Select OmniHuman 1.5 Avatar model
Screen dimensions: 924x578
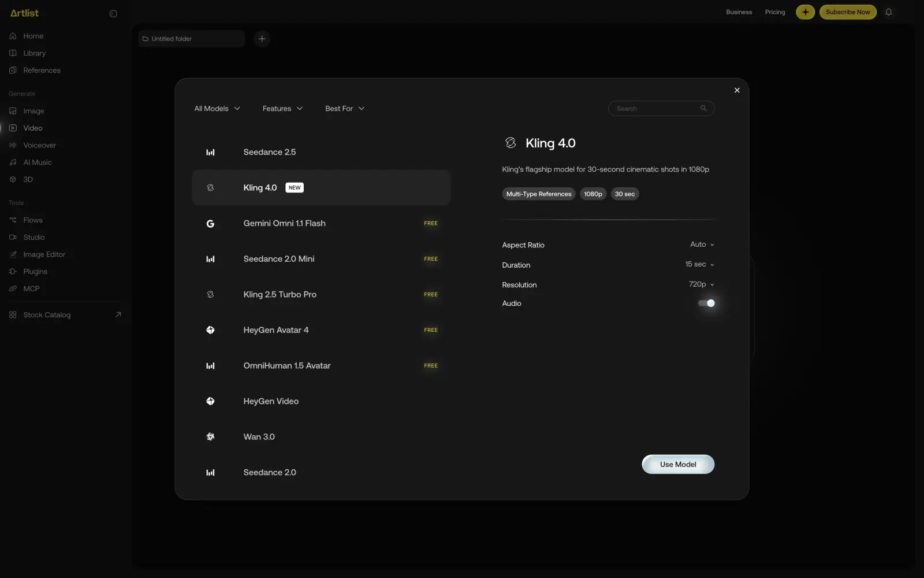pyautogui.click(x=321, y=365)
